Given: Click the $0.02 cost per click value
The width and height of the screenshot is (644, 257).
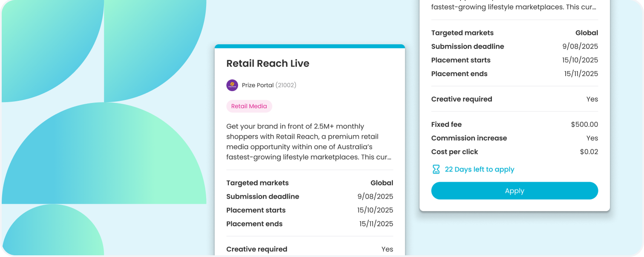Looking at the screenshot, I should tap(589, 152).
